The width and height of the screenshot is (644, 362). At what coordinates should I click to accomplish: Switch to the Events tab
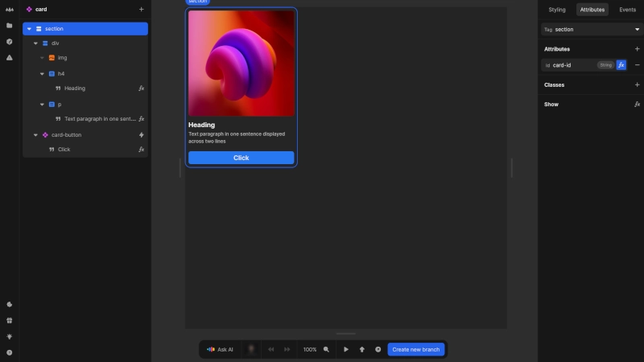(x=627, y=10)
